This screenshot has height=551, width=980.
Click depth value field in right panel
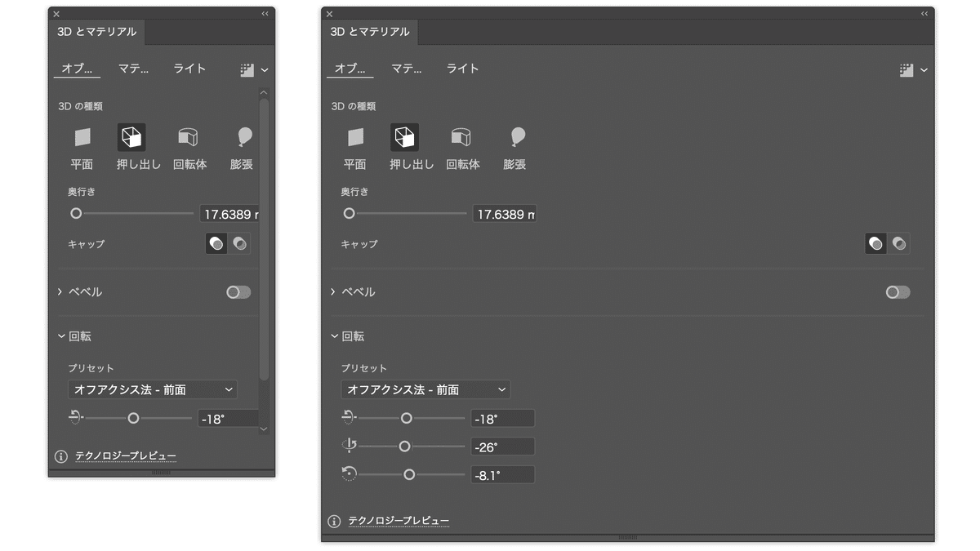click(x=504, y=215)
